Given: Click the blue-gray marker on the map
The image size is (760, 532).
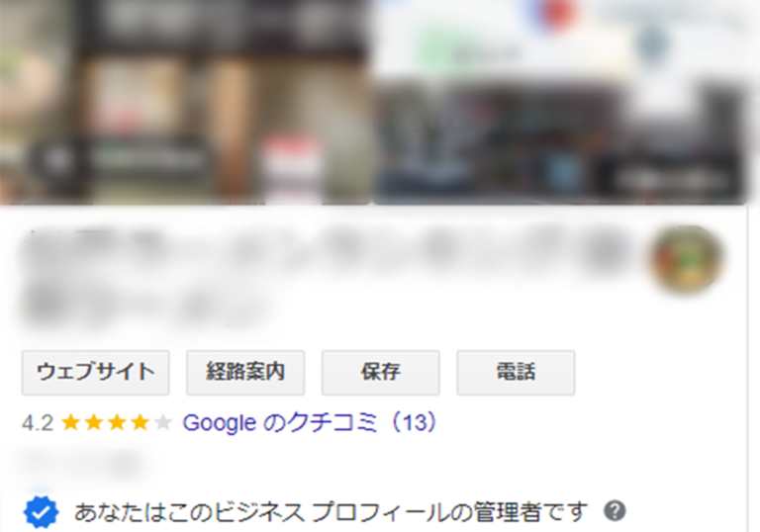Looking at the screenshot, I should (x=654, y=44).
